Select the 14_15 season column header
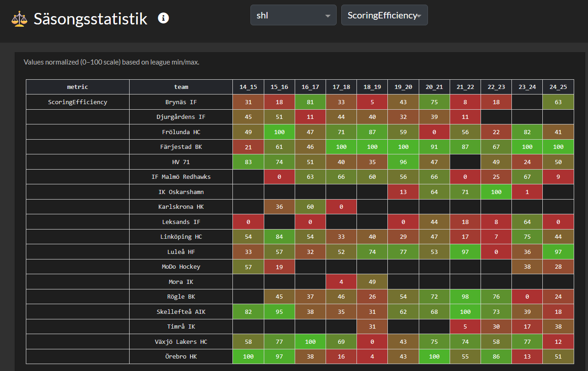The width and height of the screenshot is (588, 371). tap(248, 87)
